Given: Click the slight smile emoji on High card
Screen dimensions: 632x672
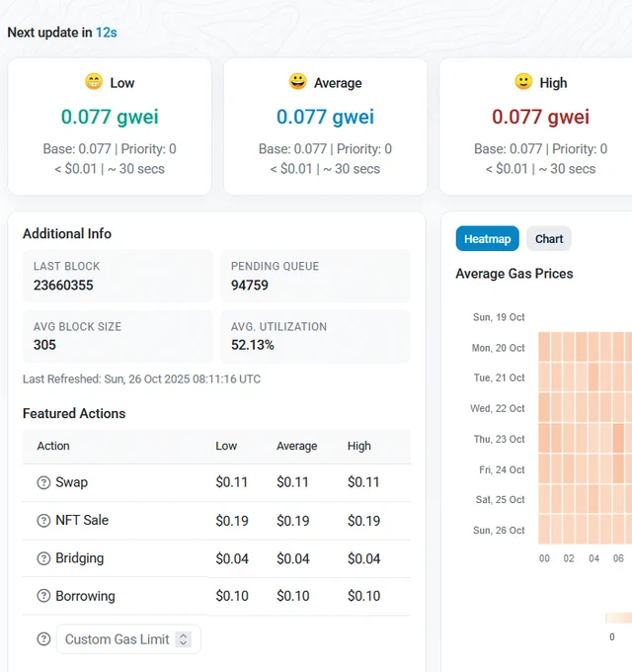Looking at the screenshot, I should pos(523,81).
